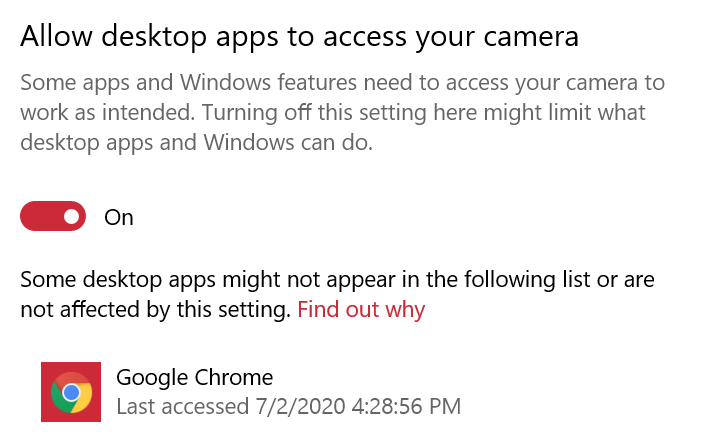Image resolution: width=714 pixels, height=440 pixels.
Task: Click "desktop apps and Windows can do" text
Action: 196,143
